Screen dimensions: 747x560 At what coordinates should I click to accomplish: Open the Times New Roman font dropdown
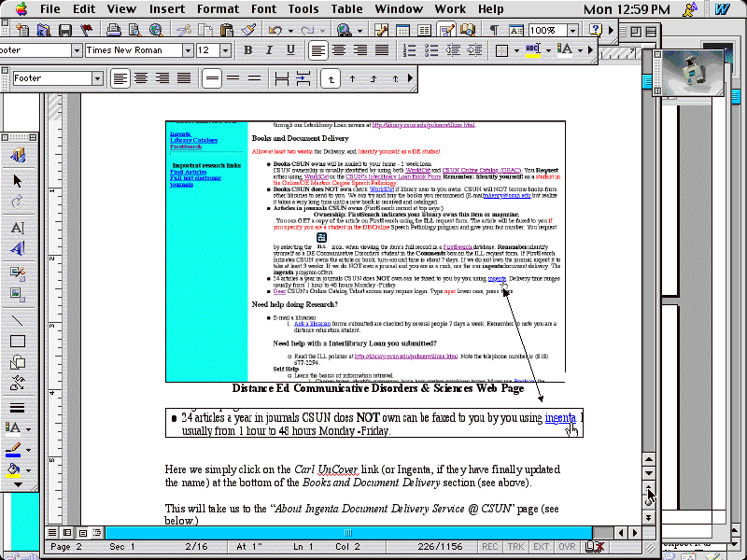(x=188, y=50)
